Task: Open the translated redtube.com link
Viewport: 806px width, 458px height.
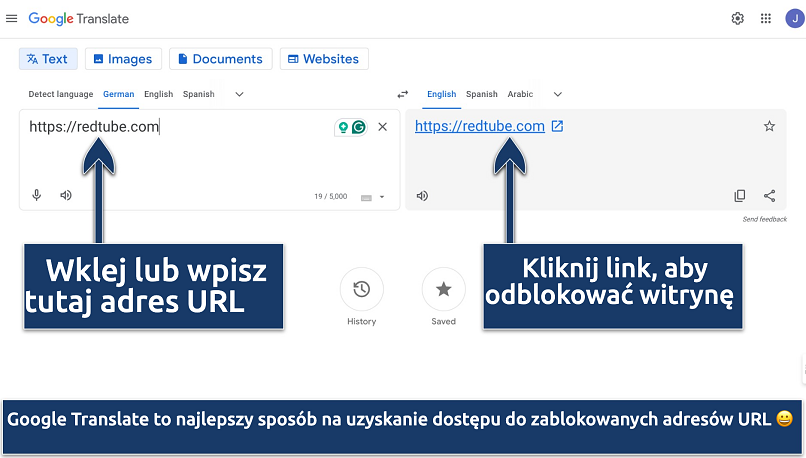Action: tap(480, 126)
